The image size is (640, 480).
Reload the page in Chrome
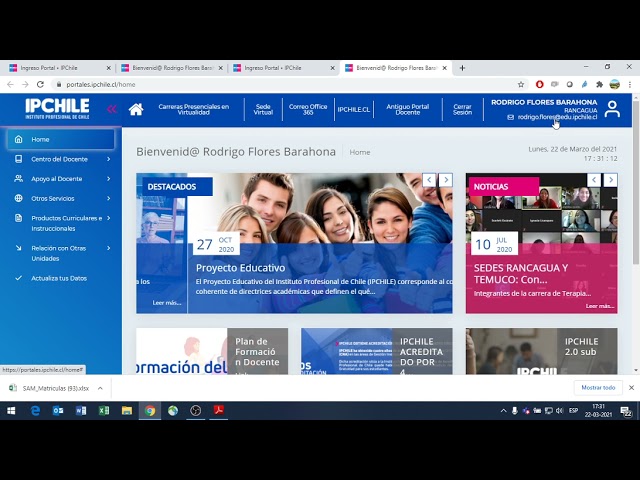pos(40,84)
